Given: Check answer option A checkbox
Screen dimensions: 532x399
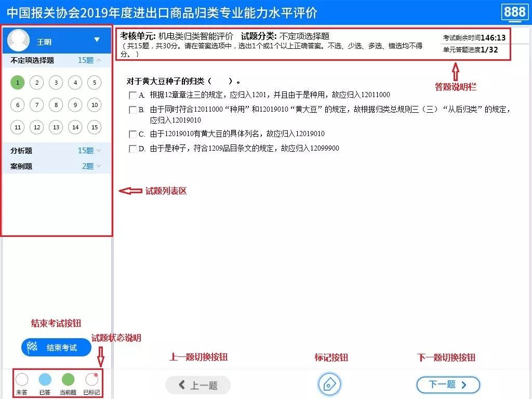Looking at the screenshot, I should (x=132, y=96).
